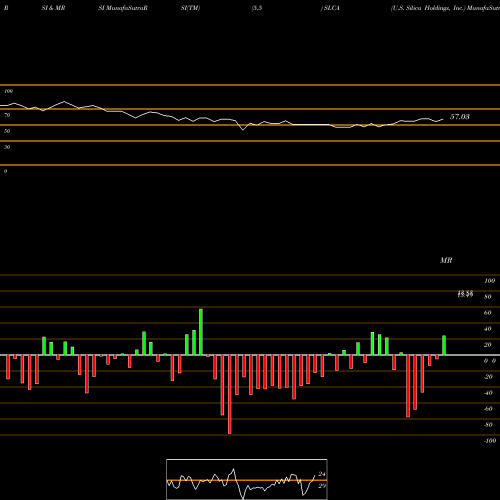Click the 50 level label on RSI axis
The width and height of the screenshot is (500, 500).
(x=7, y=131)
